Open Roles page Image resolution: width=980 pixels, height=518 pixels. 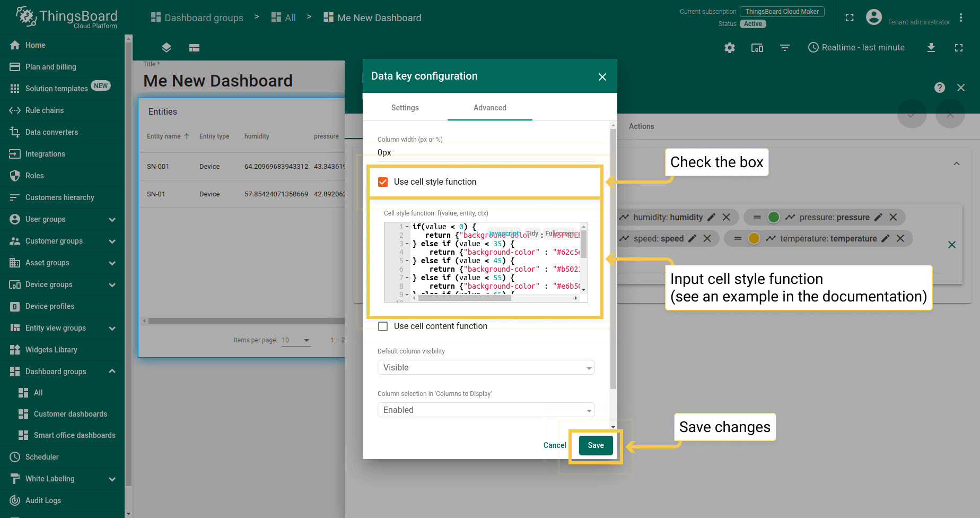point(62,176)
